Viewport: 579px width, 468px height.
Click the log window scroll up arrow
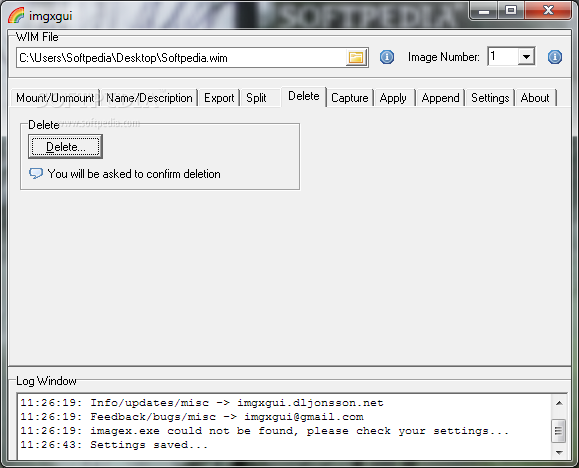coord(559,403)
